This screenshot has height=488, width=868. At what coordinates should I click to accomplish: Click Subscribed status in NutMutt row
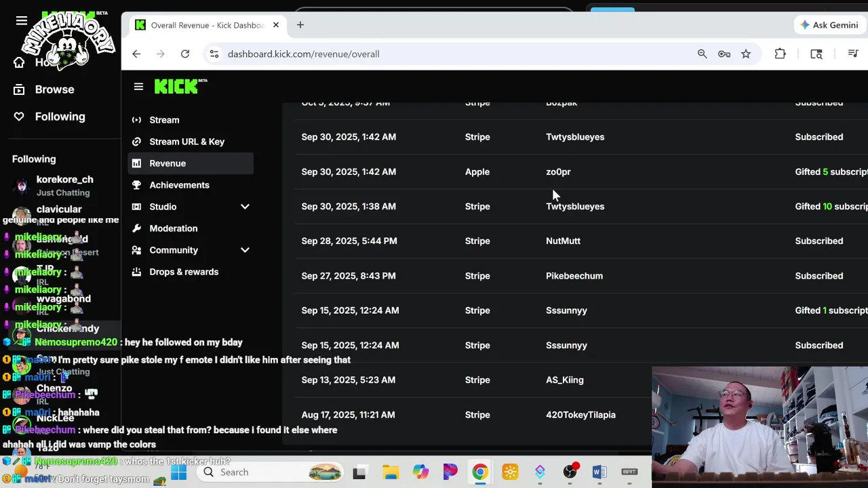819,241
